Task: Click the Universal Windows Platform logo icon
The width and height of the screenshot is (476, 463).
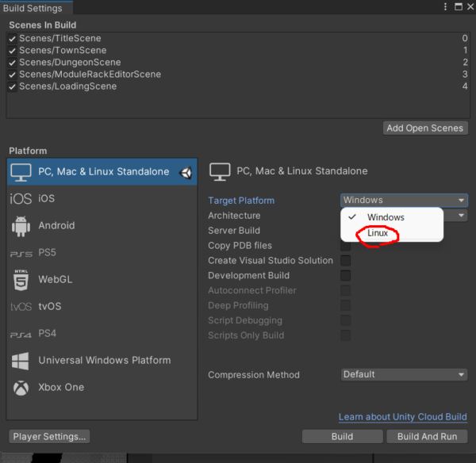Action: point(21,361)
